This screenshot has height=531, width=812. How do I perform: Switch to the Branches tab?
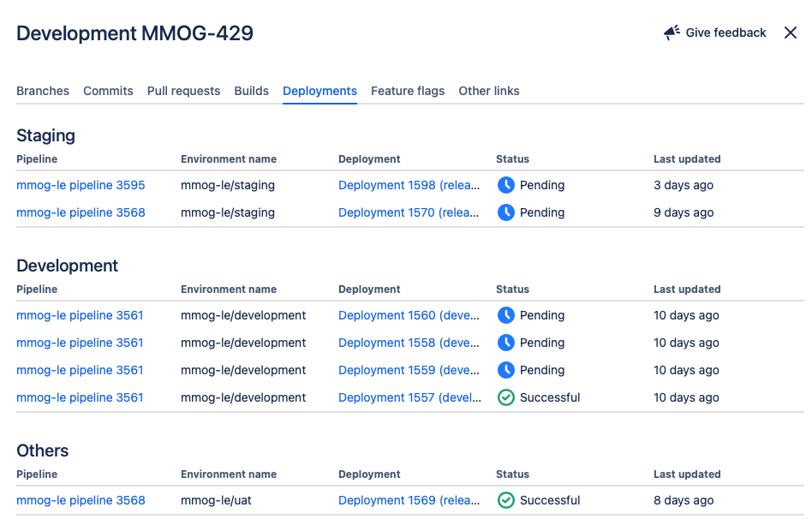pos(43,91)
